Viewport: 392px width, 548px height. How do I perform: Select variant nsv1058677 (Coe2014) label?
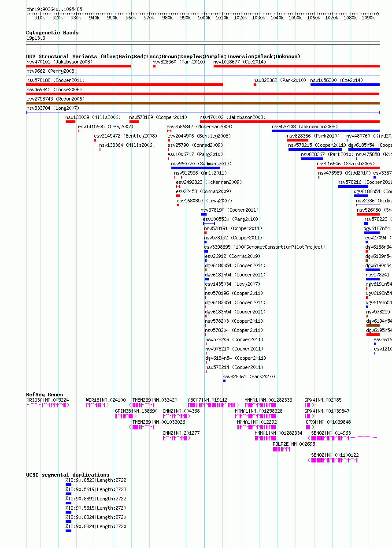(x=240, y=62)
